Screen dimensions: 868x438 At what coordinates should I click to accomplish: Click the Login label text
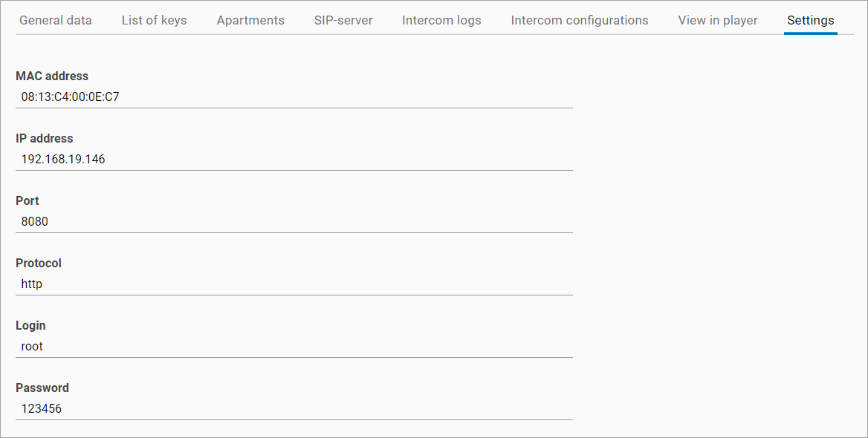[30, 325]
